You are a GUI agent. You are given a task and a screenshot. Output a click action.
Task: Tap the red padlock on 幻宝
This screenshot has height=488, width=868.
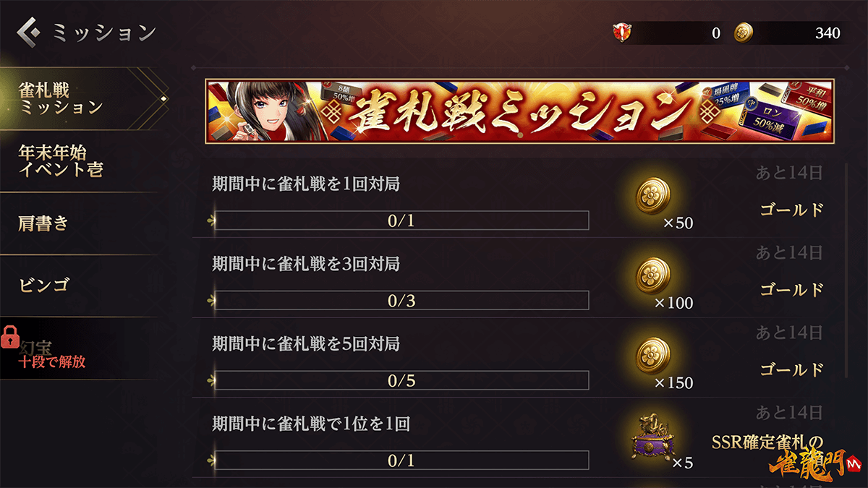click(10, 337)
